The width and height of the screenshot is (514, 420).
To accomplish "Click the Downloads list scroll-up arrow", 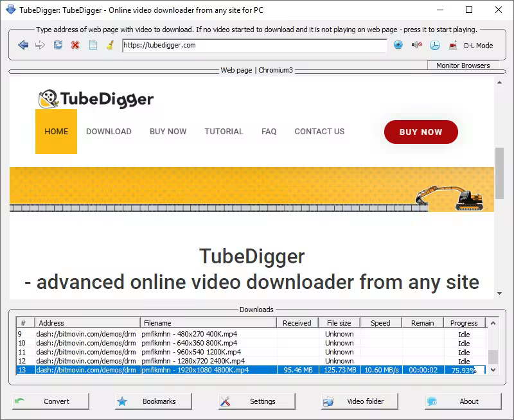I will (493, 323).
